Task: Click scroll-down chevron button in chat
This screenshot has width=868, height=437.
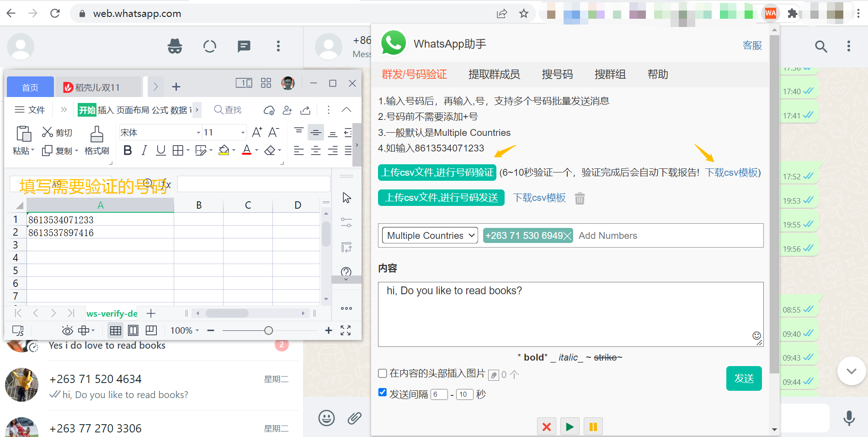Action: (x=851, y=371)
